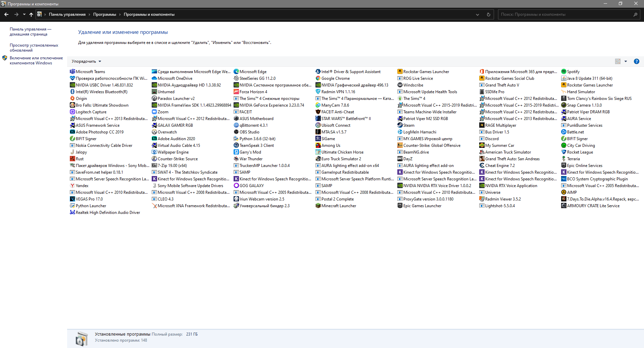Open Включение или отключение компонентов Windows

pyautogui.click(x=36, y=60)
